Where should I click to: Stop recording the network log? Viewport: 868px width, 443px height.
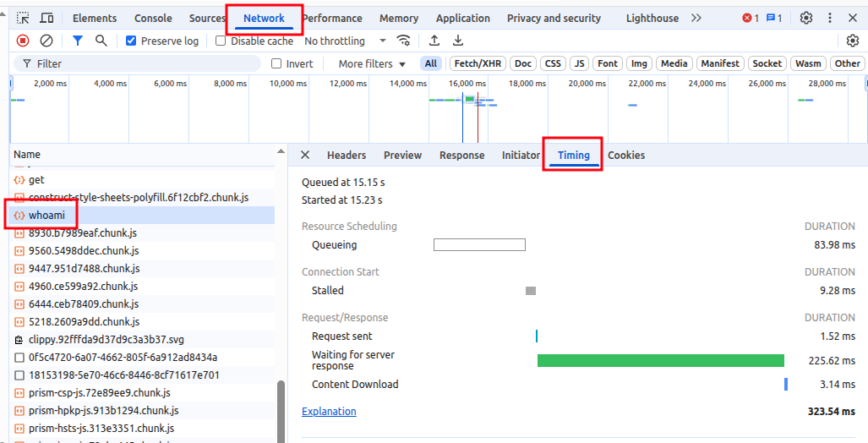23,41
